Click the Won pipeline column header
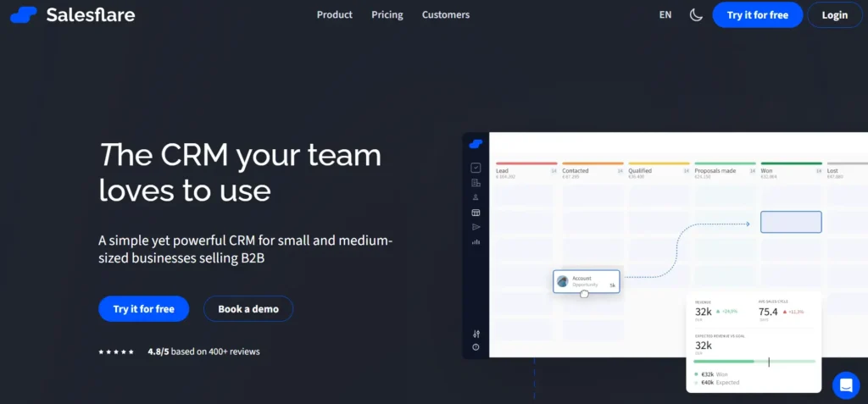The height and width of the screenshot is (404, 868). tap(792, 171)
